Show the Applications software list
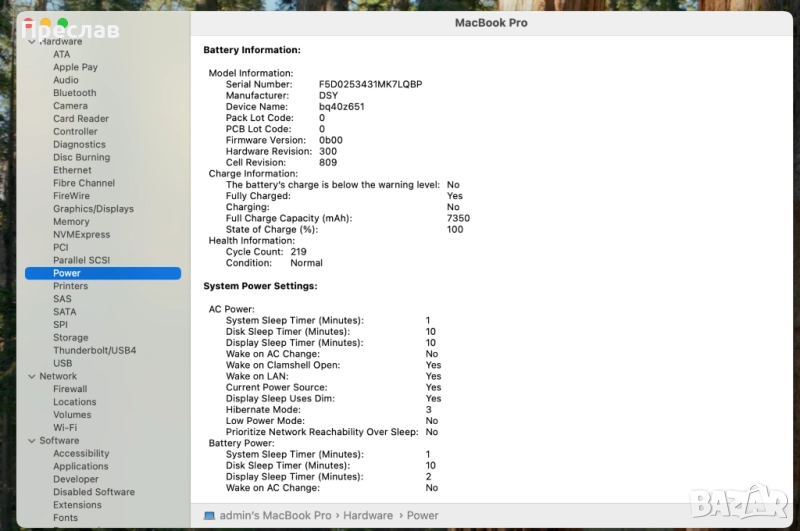 (81, 467)
